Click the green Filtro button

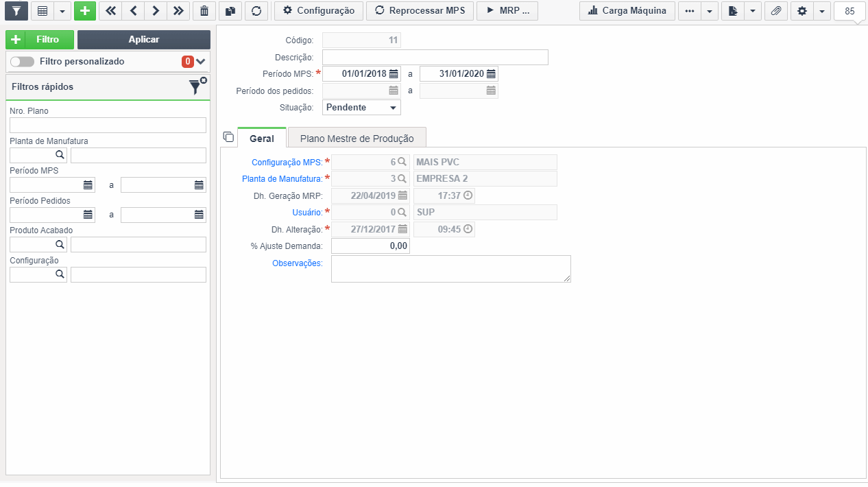(40, 40)
